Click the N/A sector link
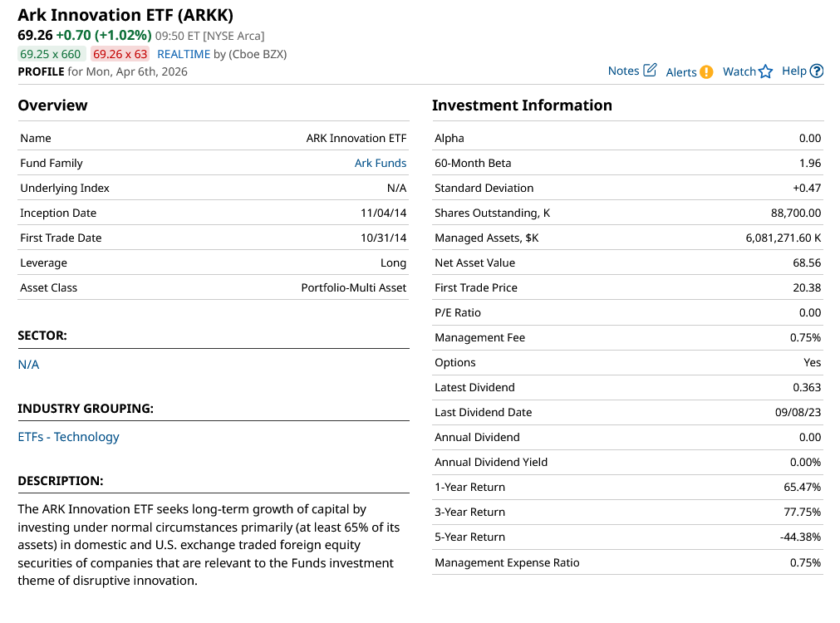This screenshot has height=623, width=840. [x=28, y=365]
